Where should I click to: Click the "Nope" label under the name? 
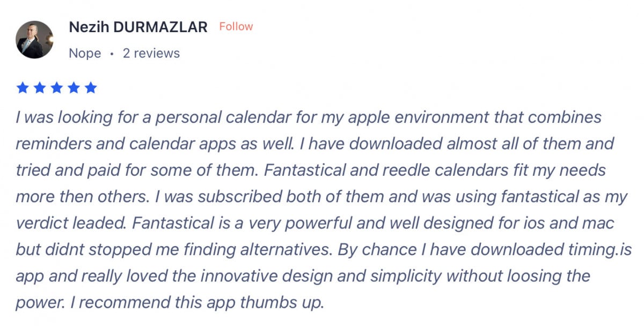(x=85, y=54)
